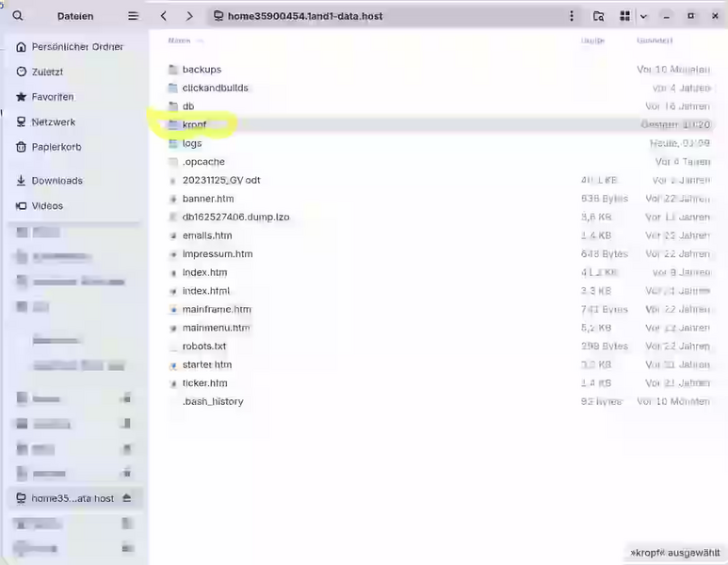Open Favoriten in sidebar
The width and height of the screenshot is (728, 565).
(74, 97)
